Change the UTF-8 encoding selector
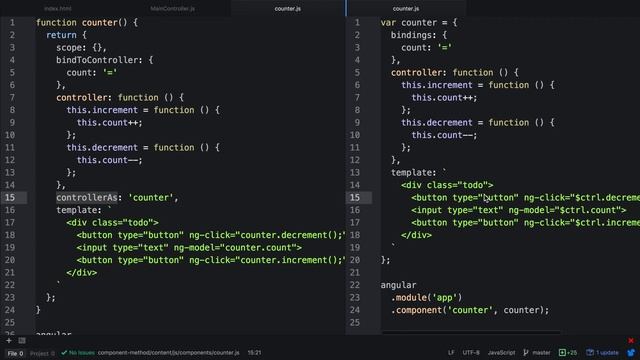640x360 pixels. pyautogui.click(x=471, y=353)
